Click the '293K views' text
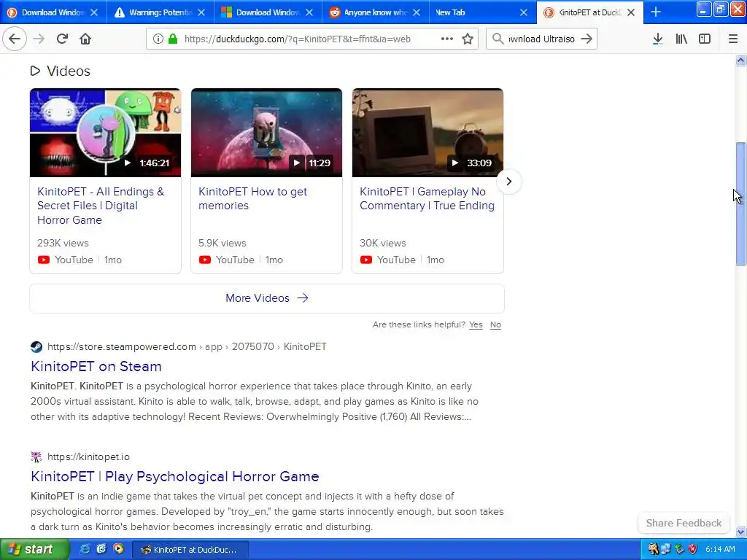747x560 pixels. tap(63, 243)
